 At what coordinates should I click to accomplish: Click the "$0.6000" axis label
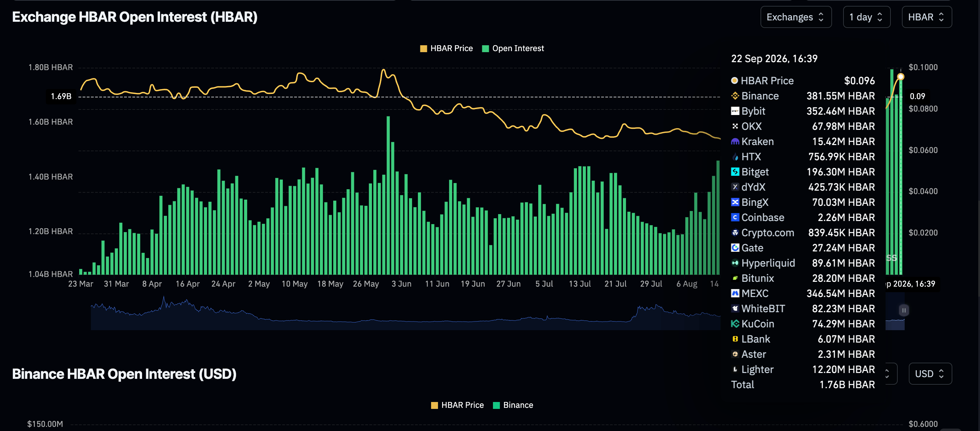pyautogui.click(x=923, y=424)
